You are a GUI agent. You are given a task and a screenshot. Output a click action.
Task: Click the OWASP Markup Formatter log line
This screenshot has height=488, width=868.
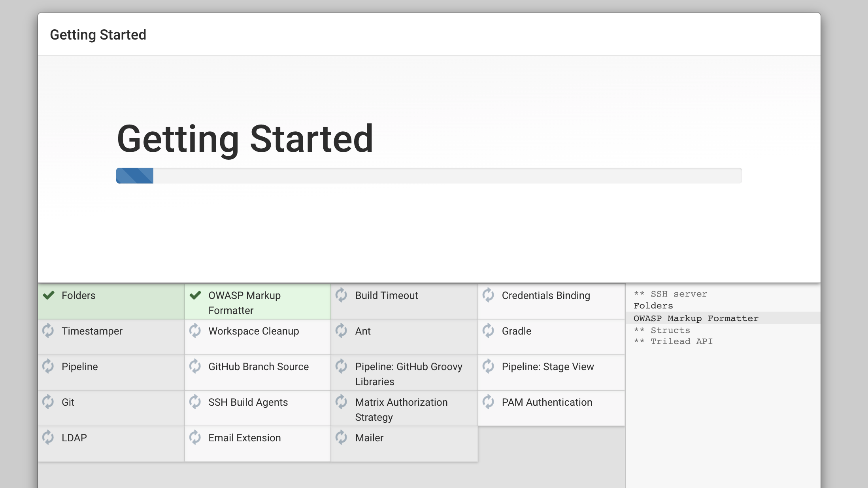click(696, 318)
